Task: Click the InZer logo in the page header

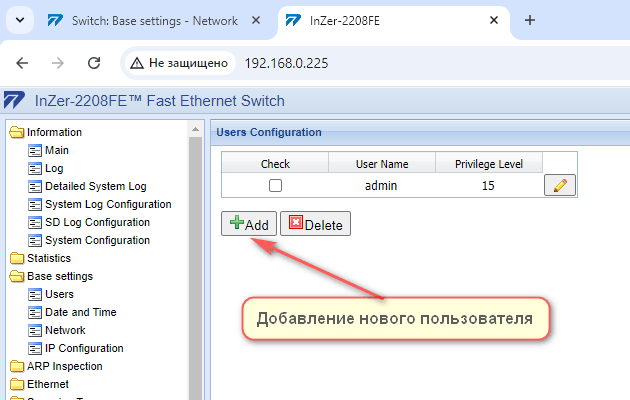Action: coord(14,100)
